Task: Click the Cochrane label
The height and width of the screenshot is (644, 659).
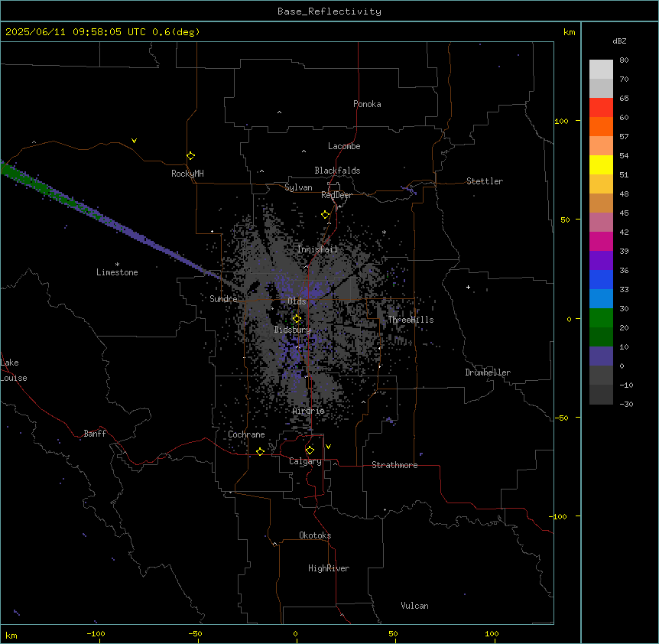Action: (246, 434)
